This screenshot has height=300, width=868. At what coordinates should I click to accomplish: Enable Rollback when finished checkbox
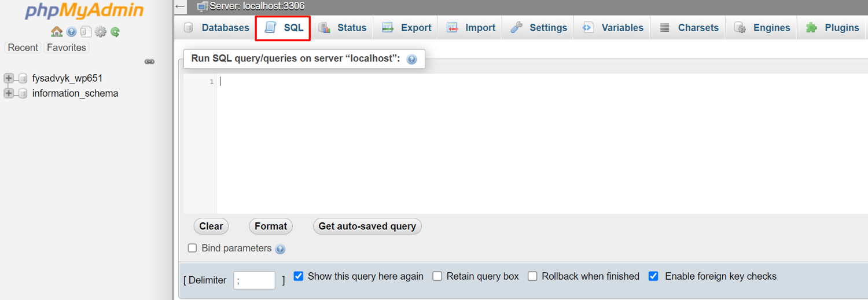click(x=532, y=276)
